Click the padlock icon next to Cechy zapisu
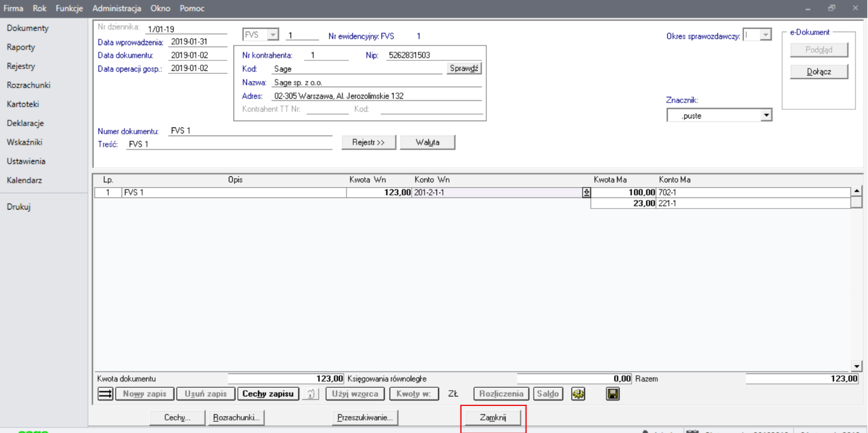This screenshot has height=433, width=868. (x=310, y=394)
